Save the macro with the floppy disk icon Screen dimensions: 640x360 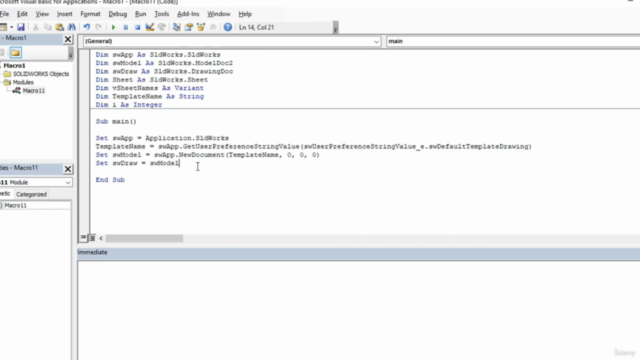(x=21, y=27)
